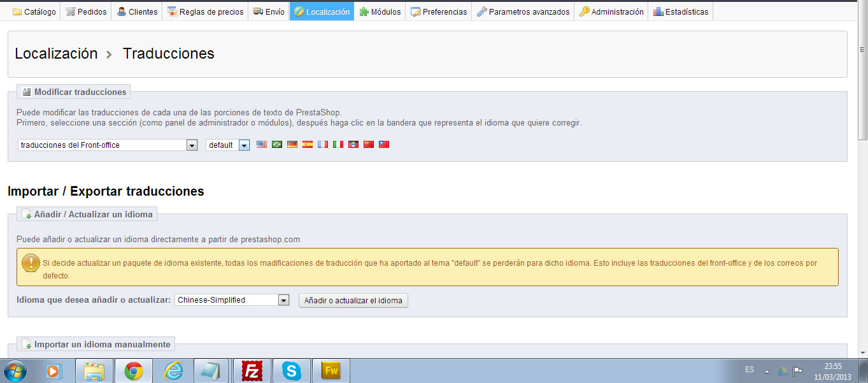
Task: Open the translation section dropdown Front-office
Action: tap(108, 145)
